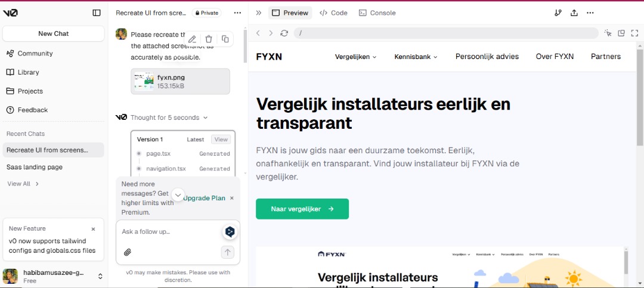Click the 'Ask a follow up' input
The width and height of the screenshot is (644, 288).
[171, 232]
